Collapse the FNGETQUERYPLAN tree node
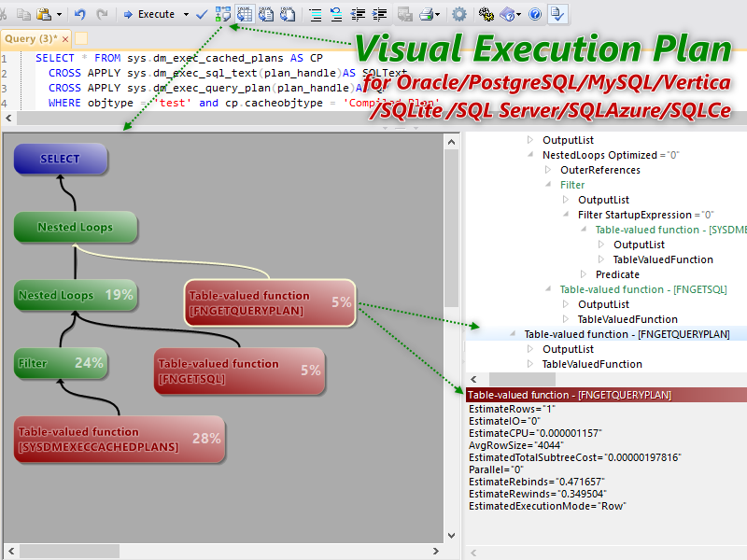Screen dimensions: 747x560 [x=513, y=334]
